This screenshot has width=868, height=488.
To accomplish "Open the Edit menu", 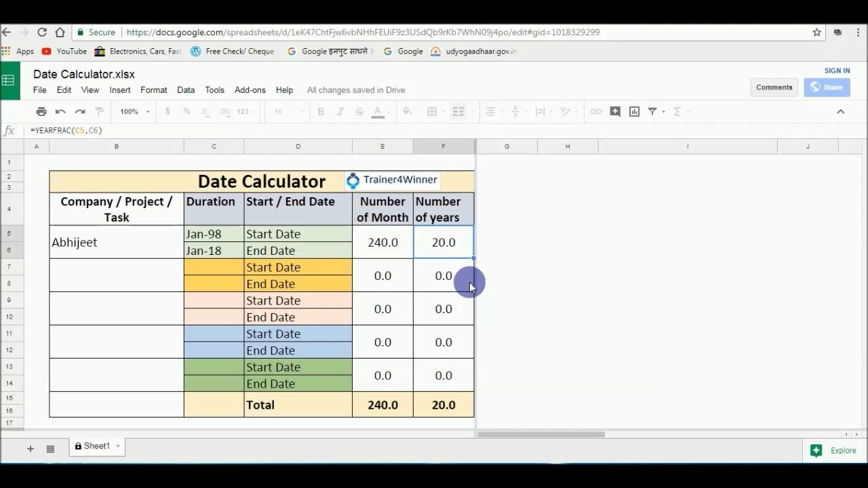I will (x=64, y=90).
